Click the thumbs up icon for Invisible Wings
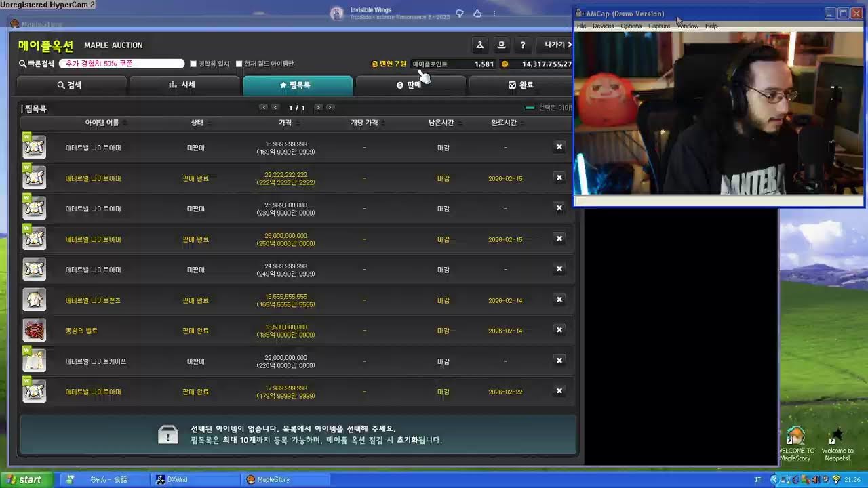868x488 pixels. (x=477, y=14)
